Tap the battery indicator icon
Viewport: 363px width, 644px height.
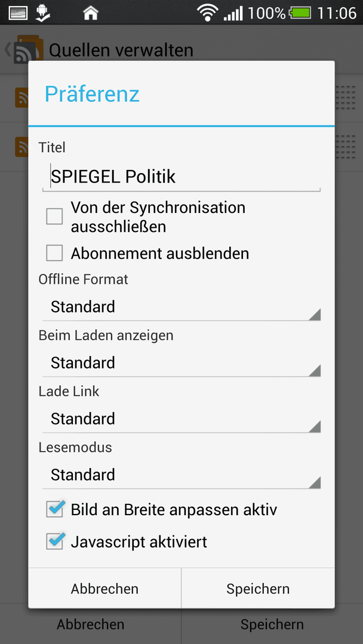tap(302, 13)
